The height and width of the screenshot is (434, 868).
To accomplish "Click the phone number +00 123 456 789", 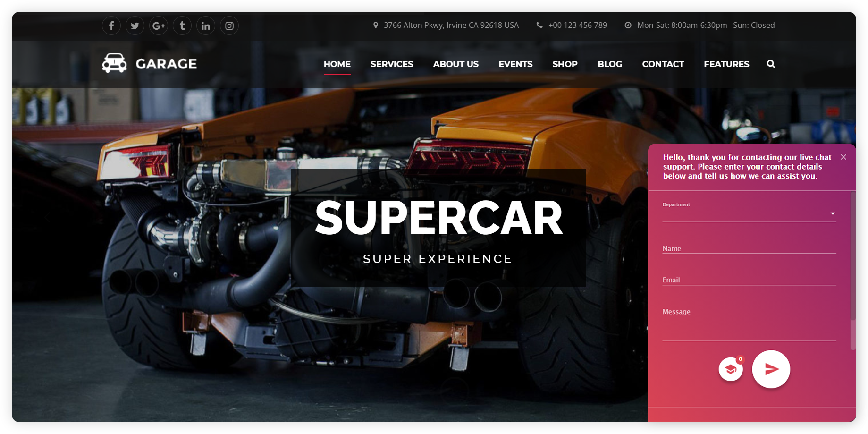I will 577,25.
